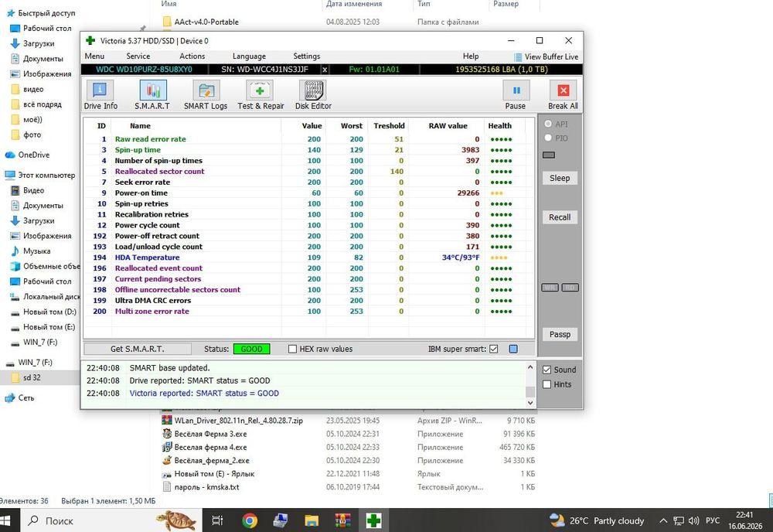
Task: Click the Passp button
Action: [x=560, y=334]
